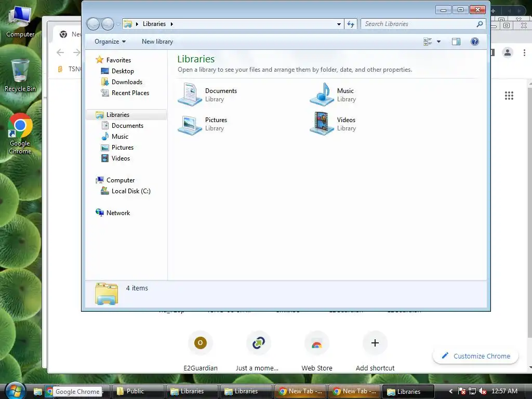
Task: Select Videos under Libraries in sidebar
Action: pyautogui.click(x=121, y=158)
